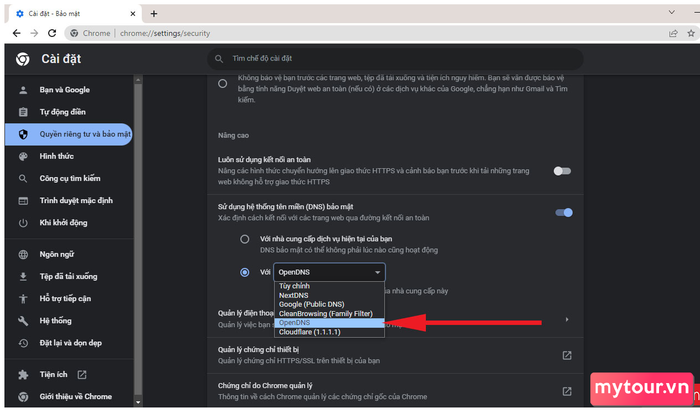Click the OpenDNS provider dropdown box
700x414 pixels.
pyautogui.click(x=329, y=272)
